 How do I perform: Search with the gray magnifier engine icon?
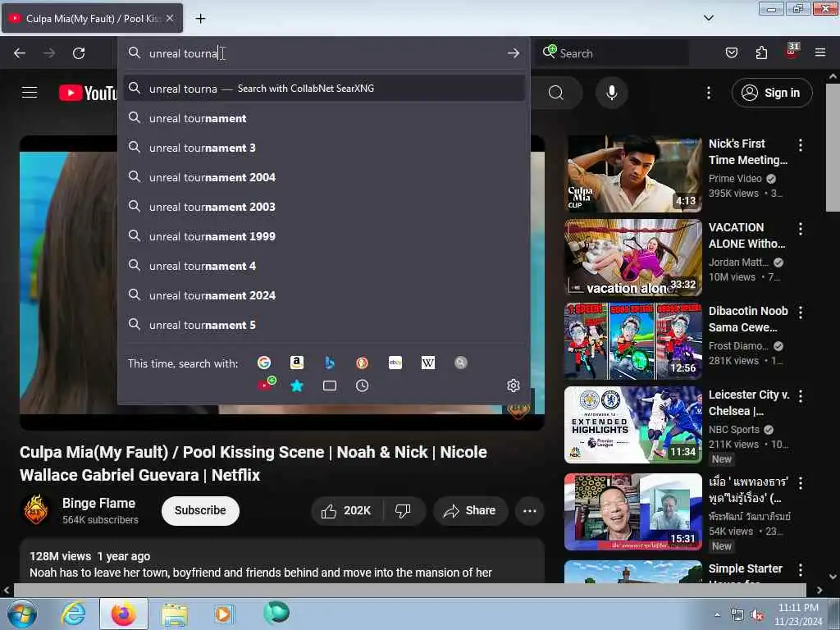(461, 363)
